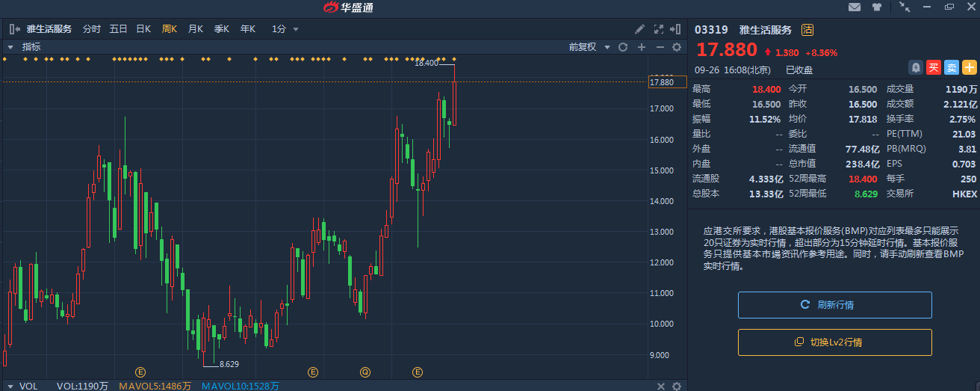Click the 切换Lv2行情 button

click(x=834, y=342)
